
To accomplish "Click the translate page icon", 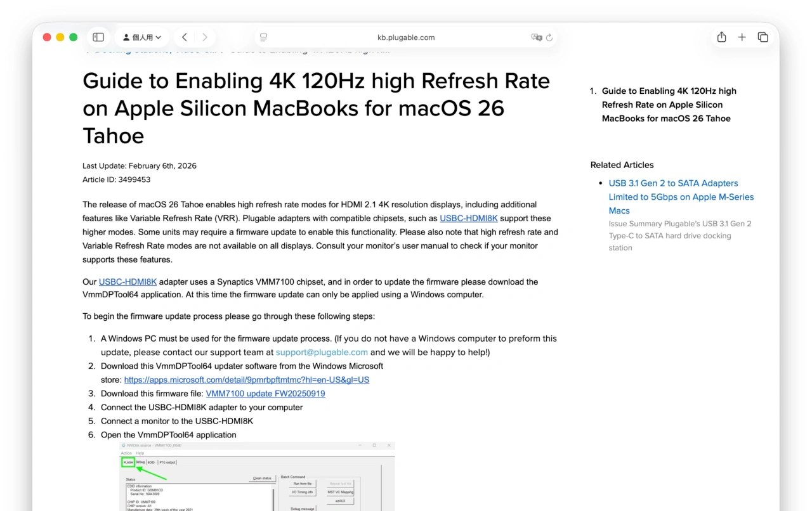I will point(536,37).
